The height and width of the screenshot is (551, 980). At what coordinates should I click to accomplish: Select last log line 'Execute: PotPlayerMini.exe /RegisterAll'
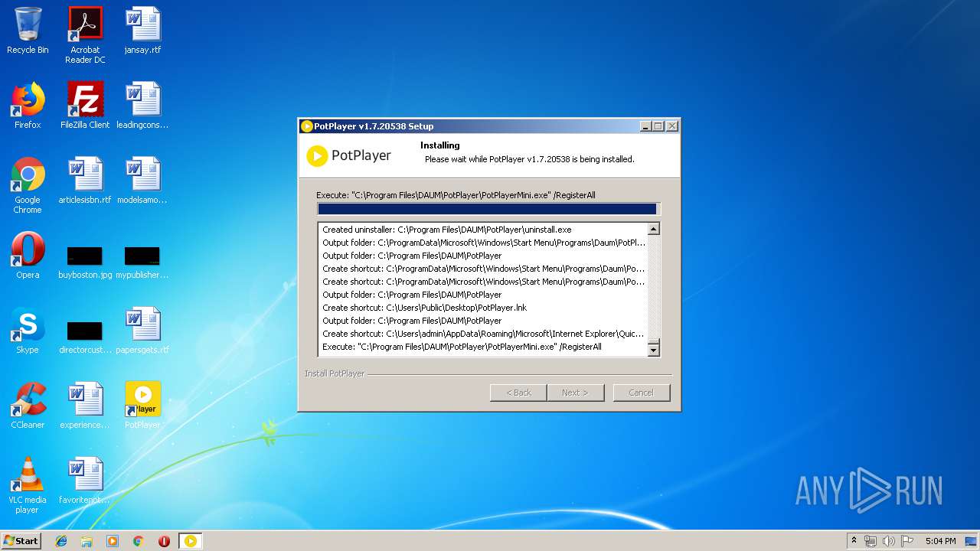pyautogui.click(x=462, y=347)
